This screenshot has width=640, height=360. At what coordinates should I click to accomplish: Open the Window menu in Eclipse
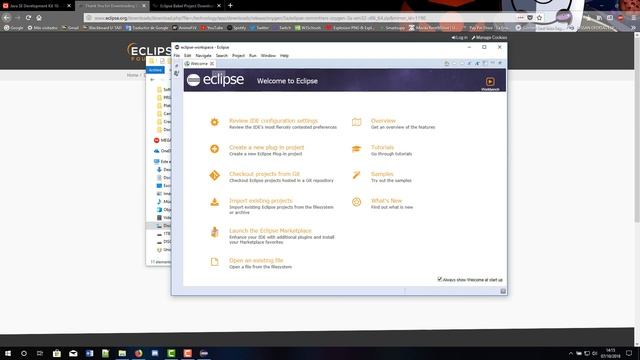[x=268, y=56]
